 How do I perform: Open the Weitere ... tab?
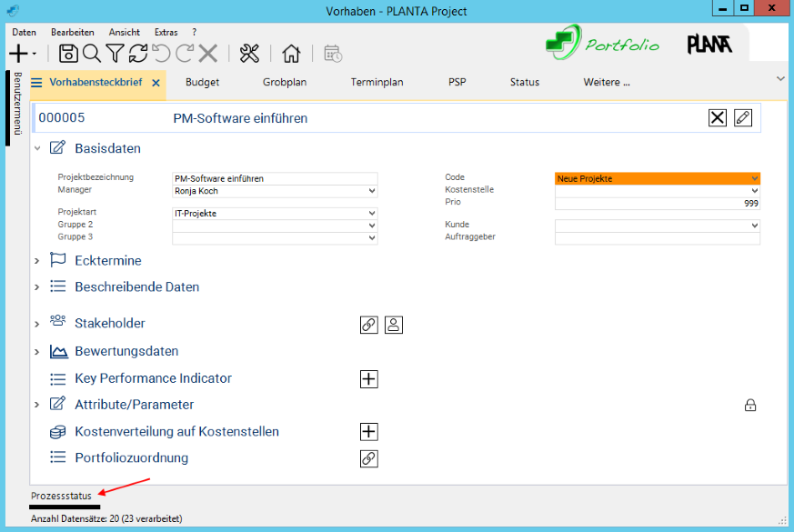point(607,82)
